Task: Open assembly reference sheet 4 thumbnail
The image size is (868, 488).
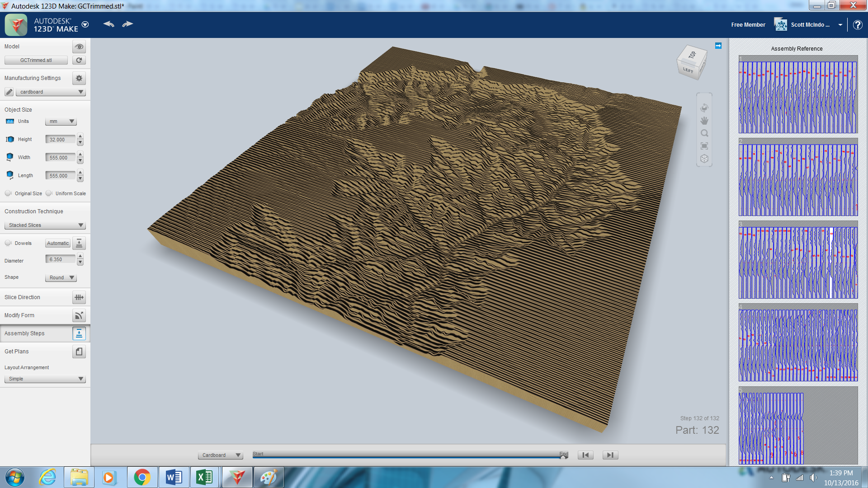Action: tap(798, 343)
